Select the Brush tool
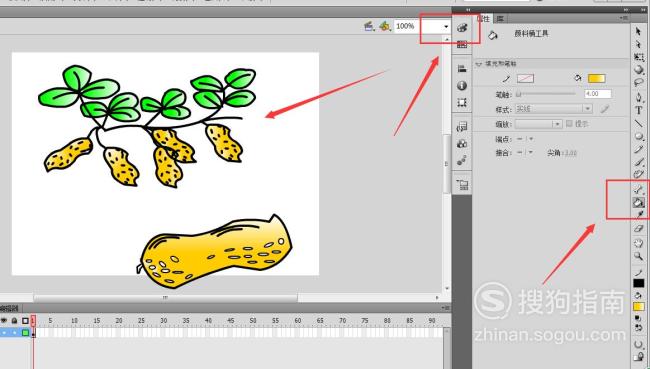This screenshot has width=650, height=369. (x=638, y=162)
